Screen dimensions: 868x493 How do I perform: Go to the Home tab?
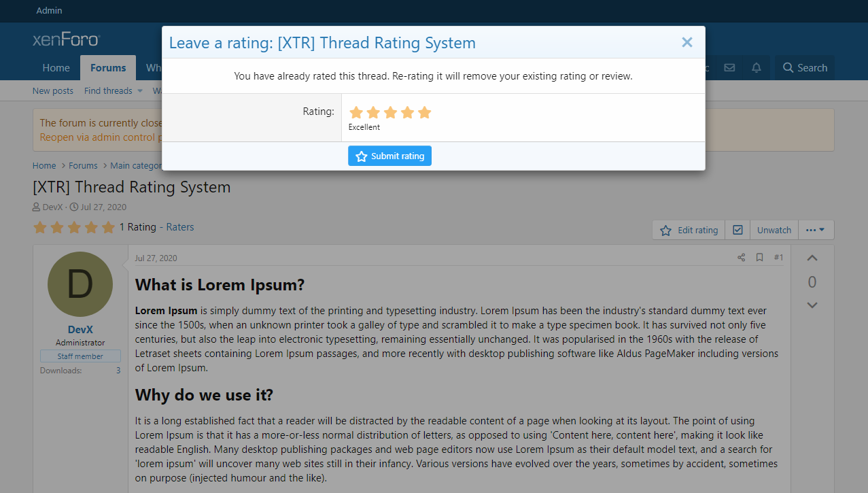coord(56,68)
